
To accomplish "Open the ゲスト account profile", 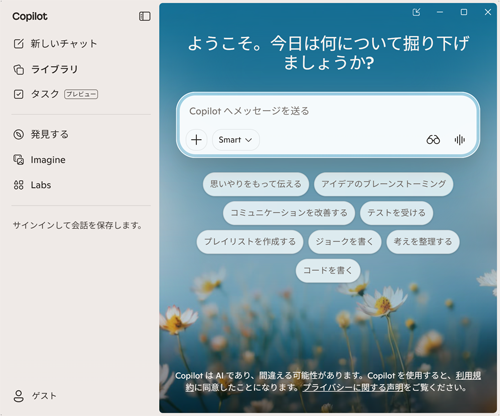I will coord(34,396).
